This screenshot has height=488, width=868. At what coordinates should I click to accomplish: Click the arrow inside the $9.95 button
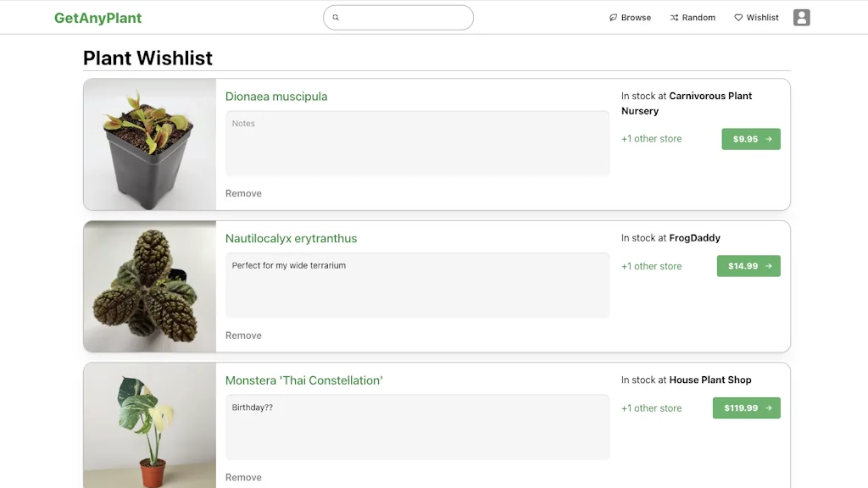[x=767, y=138]
